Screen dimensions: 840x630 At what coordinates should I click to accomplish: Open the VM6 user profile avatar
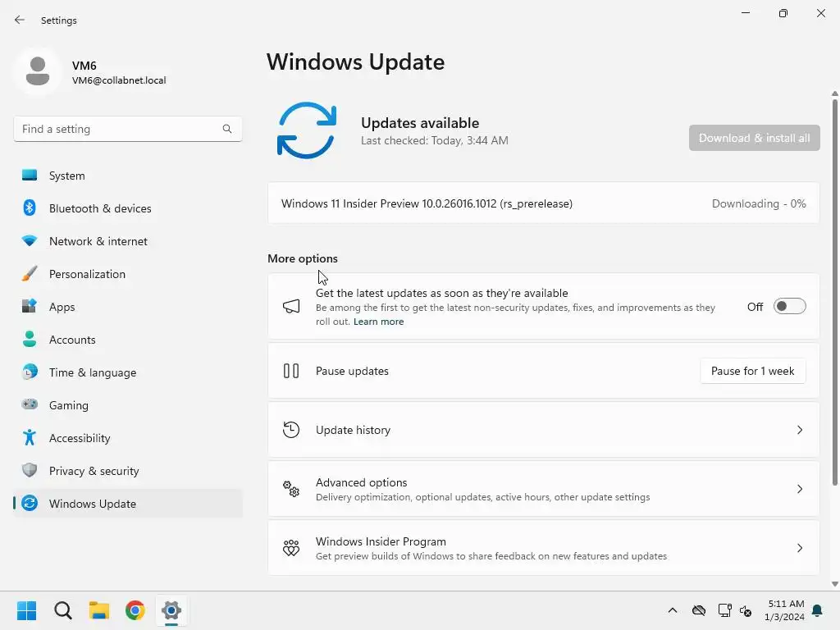38,71
